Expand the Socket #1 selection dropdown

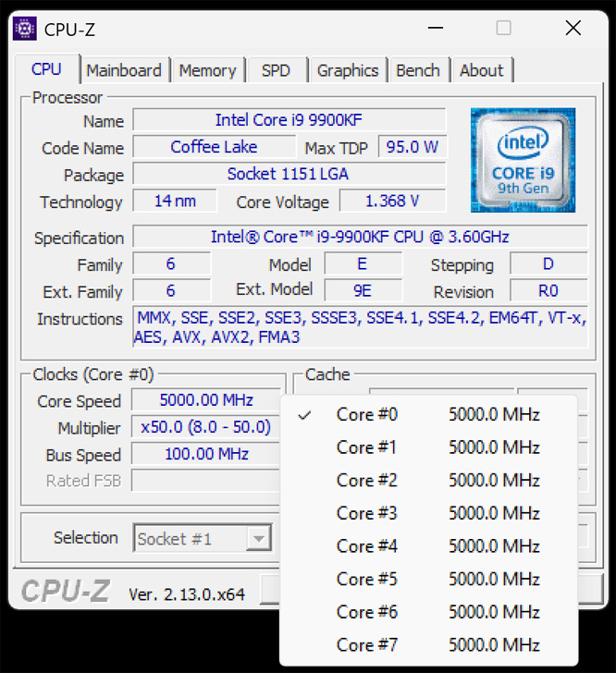259,538
